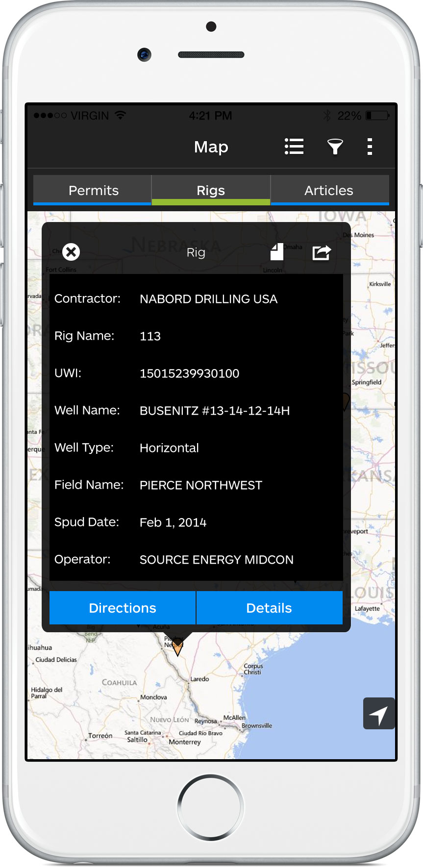Tap Laredo on the map

click(x=199, y=679)
